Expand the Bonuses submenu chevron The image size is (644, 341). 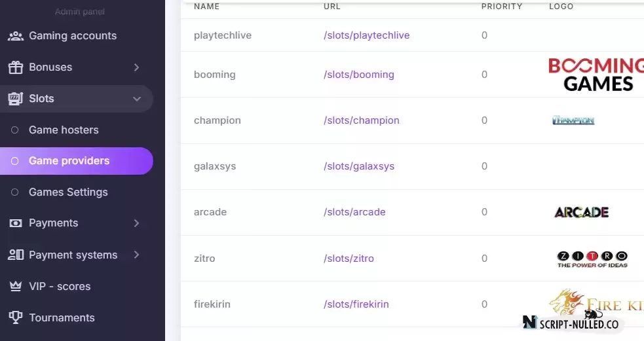point(137,67)
